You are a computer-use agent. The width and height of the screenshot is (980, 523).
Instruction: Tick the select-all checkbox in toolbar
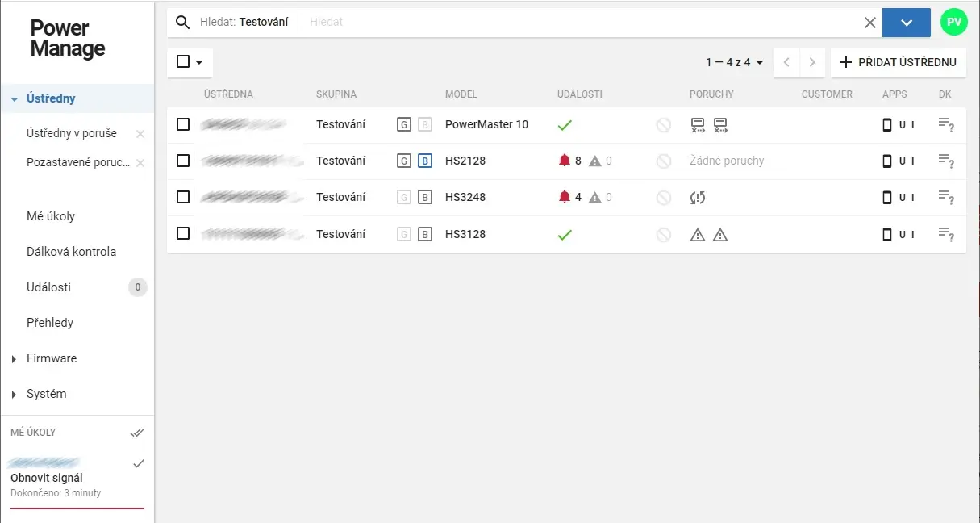click(x=183, y=61)
